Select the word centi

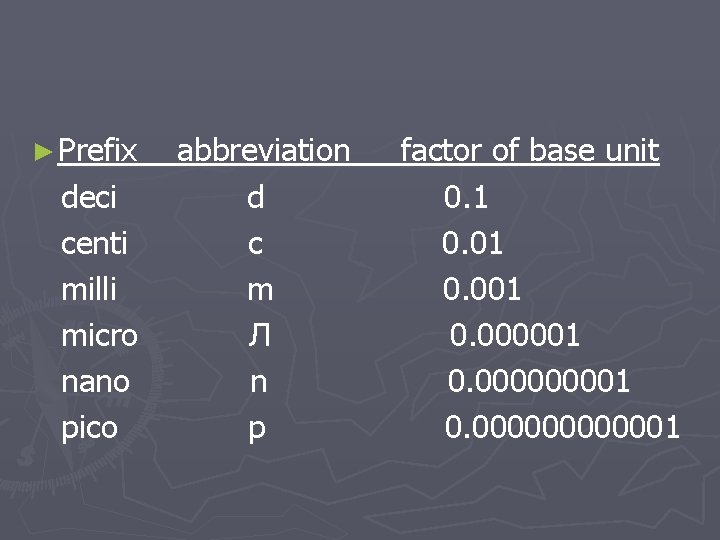(94, 243)
